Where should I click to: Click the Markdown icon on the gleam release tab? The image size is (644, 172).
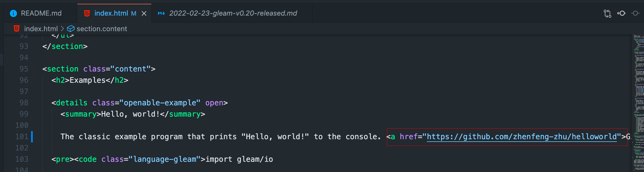click(162, 13)
